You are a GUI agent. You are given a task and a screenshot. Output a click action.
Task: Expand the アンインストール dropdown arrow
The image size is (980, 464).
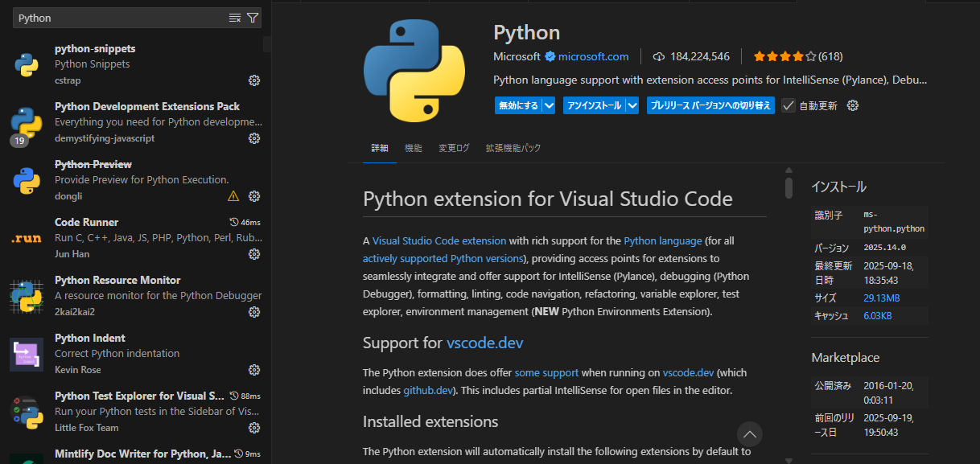coord(632,105)
